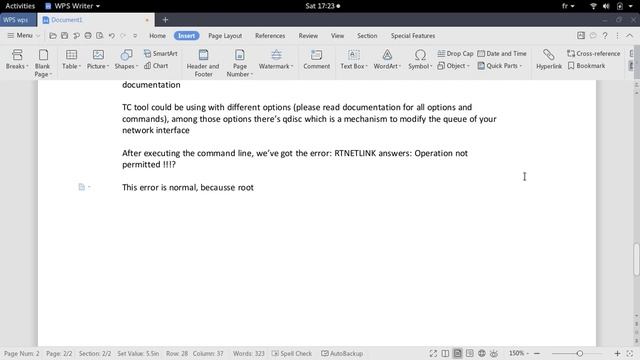Switch to full screen view
Screen dimensions: 640x360
point(433,353)
